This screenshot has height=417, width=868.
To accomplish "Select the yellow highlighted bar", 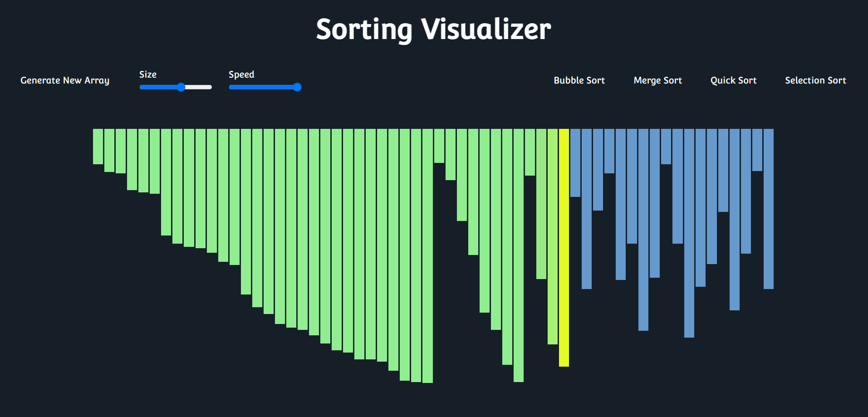I will tap(564, 250).
